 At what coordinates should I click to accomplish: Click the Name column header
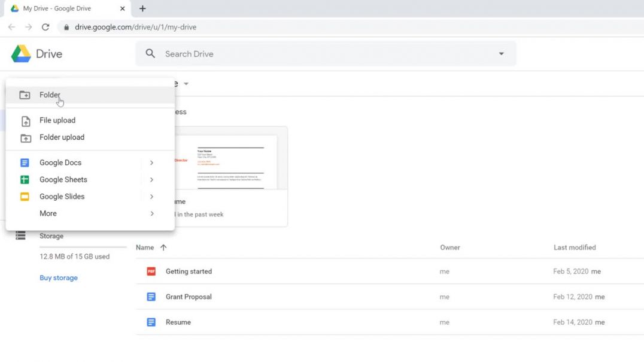[145, 248]
